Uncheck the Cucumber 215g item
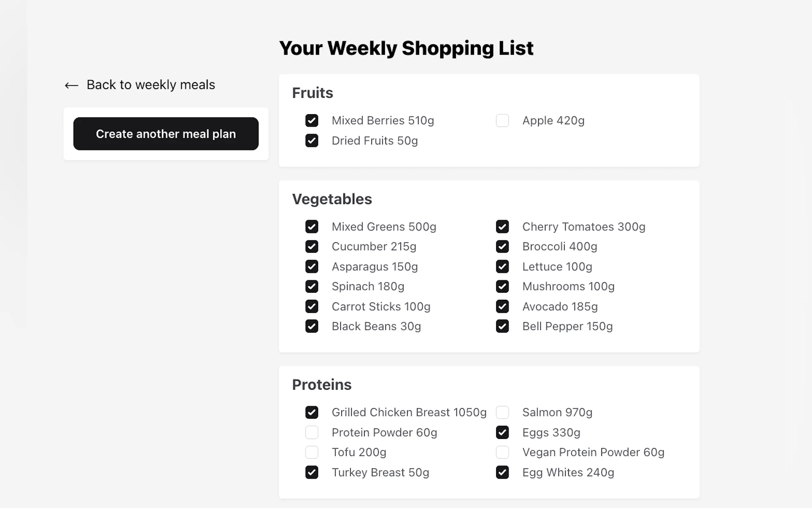812x508 pixels. pos(311,246)
